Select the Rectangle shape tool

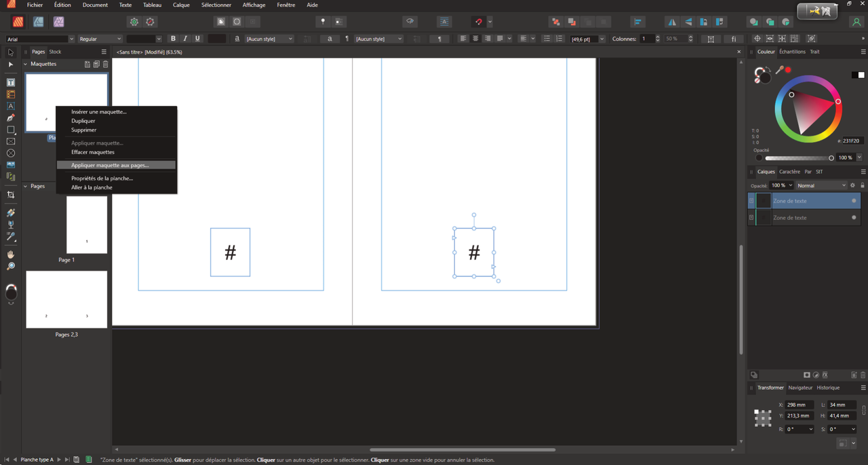[x=11, y=130]
